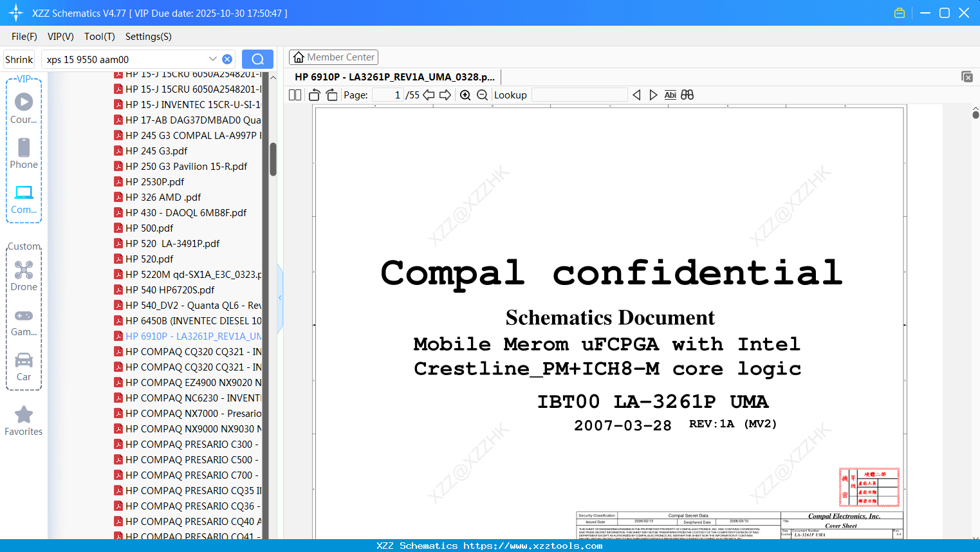The height and width of the screenshot is (552, 980).
Task: Zoom in on the schematic
Action: (465, 95)
